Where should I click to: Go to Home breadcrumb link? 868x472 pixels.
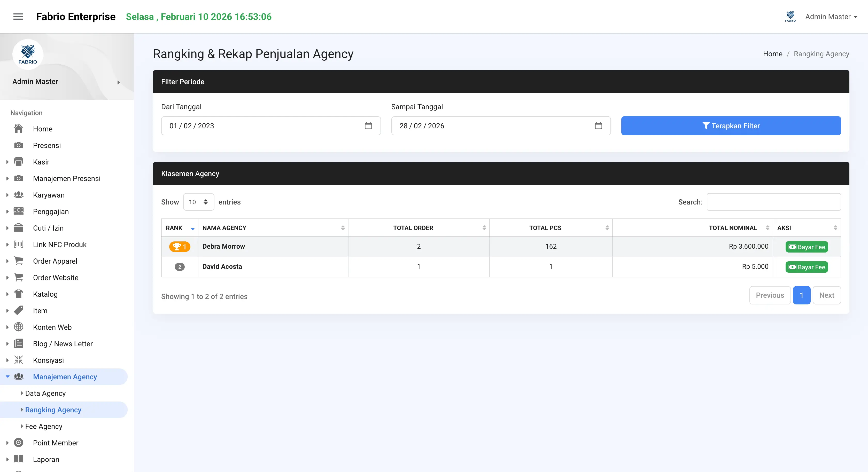(773, 53)
